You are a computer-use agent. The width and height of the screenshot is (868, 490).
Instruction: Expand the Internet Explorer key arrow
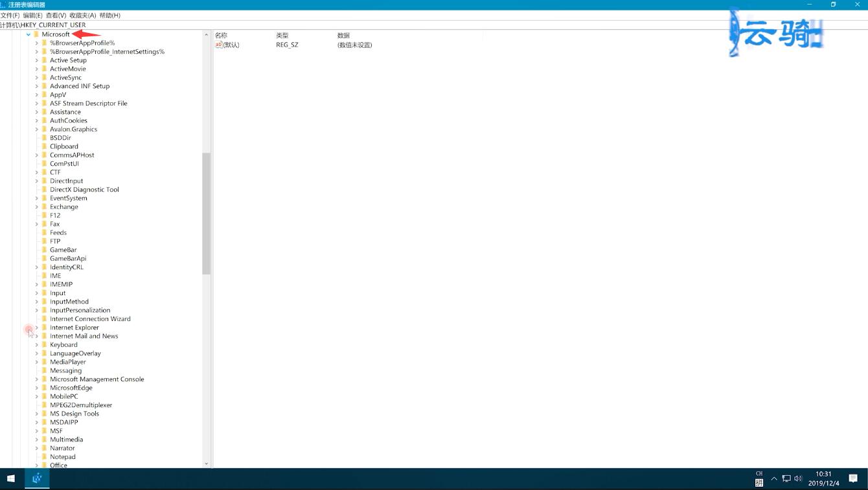coord(36,328)
